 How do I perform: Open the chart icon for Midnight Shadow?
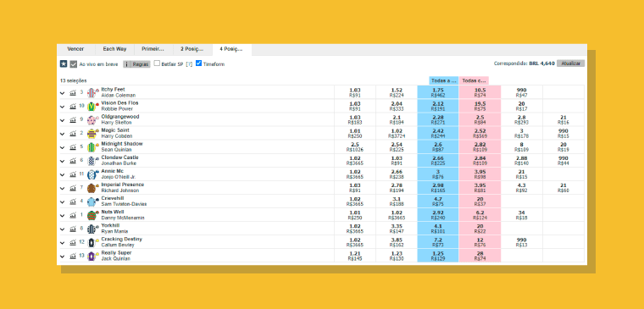point(73,147)
